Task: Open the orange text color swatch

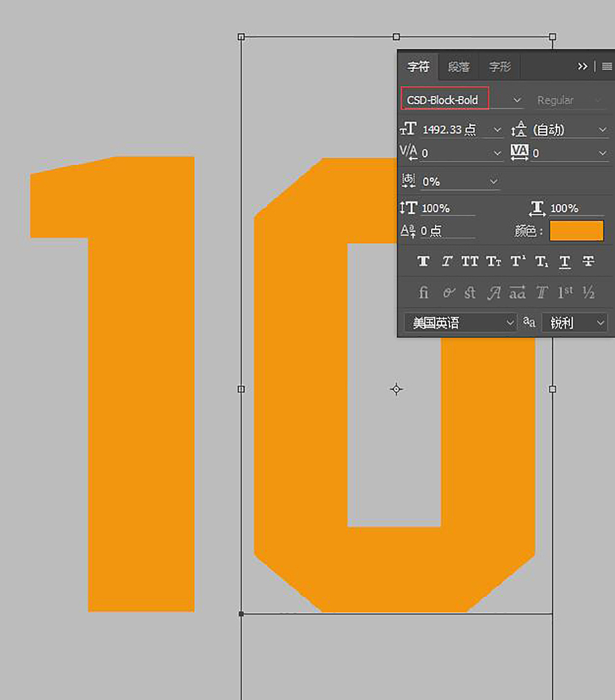Action: (x=576, y=230)
